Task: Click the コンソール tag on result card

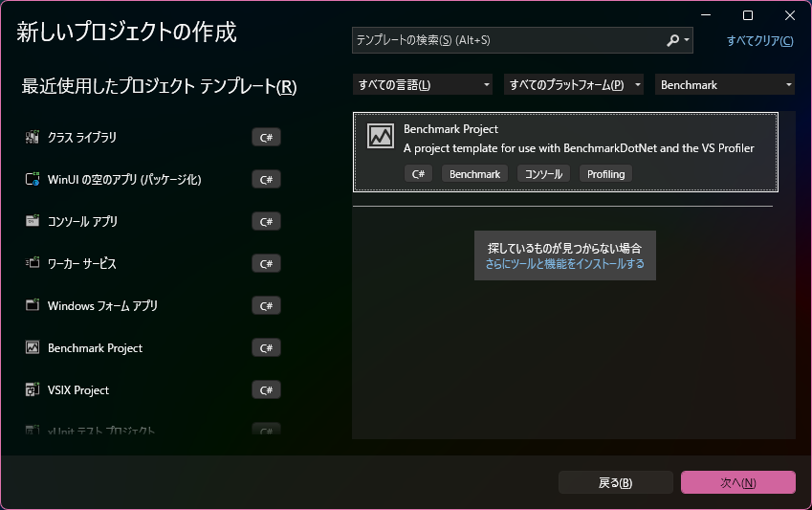Action: [543, 173]
